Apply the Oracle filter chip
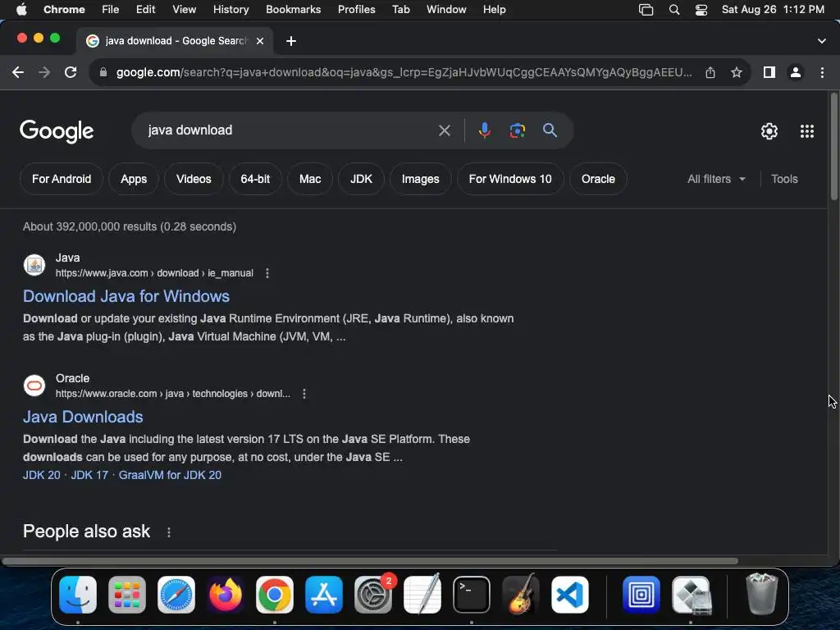This screenshot has height=630, width=840. pyautogui.click(x=598, y=179)
